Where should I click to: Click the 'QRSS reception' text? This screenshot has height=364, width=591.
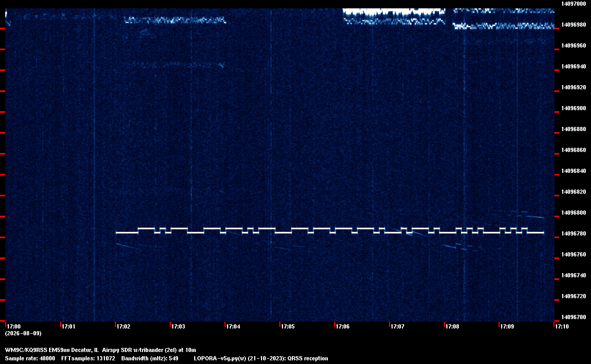(x=308, y=358)
